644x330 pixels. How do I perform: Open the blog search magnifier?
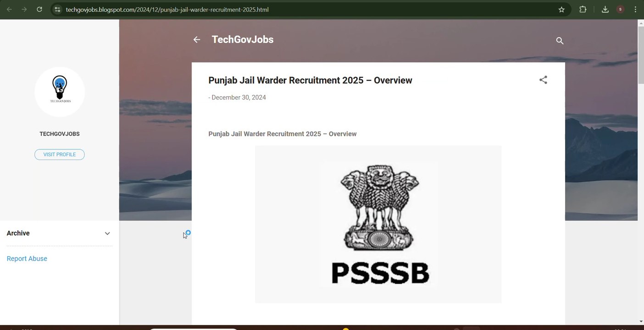coord(560,41)
